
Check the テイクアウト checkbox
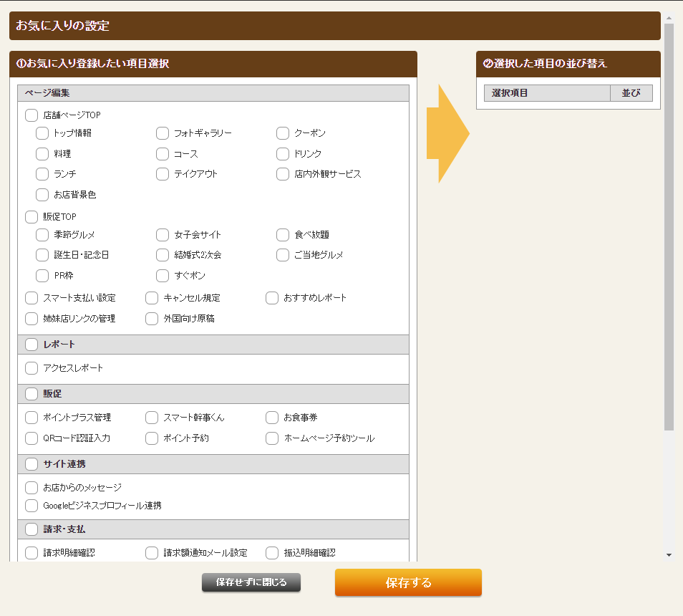click(x=162, y=174)
